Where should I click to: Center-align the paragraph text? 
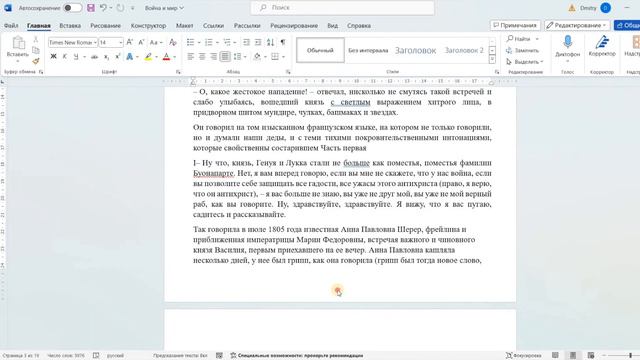(202, 57)
